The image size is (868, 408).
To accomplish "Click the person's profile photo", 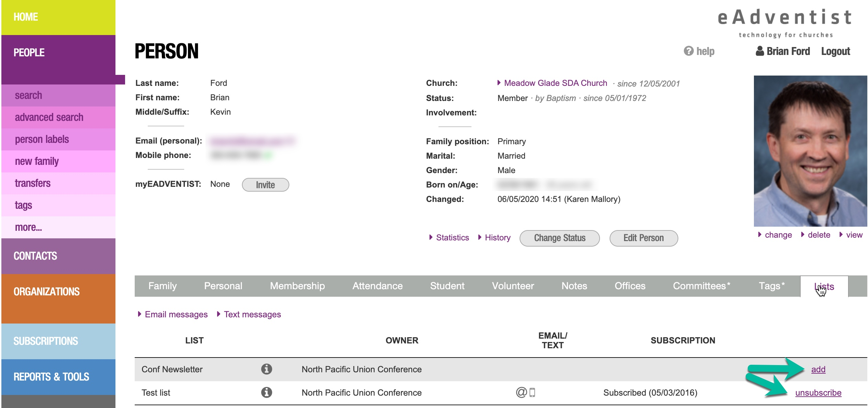I will pos(810,151).
